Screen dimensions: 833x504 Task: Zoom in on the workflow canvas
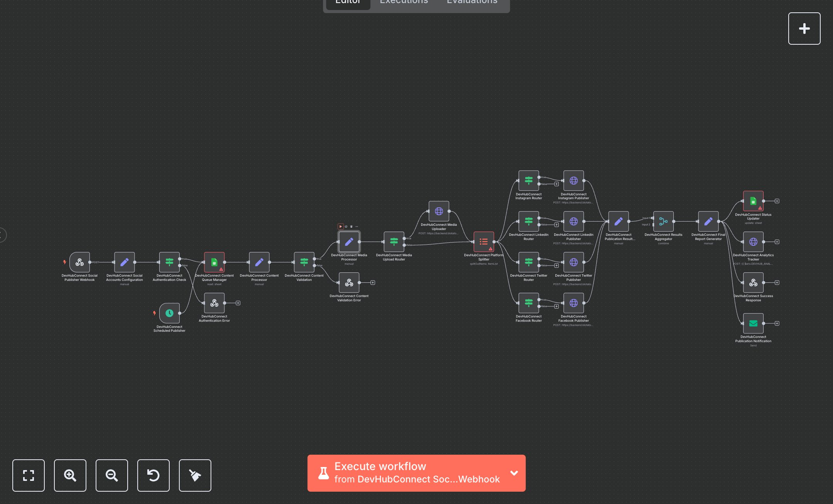click(70, 475)
